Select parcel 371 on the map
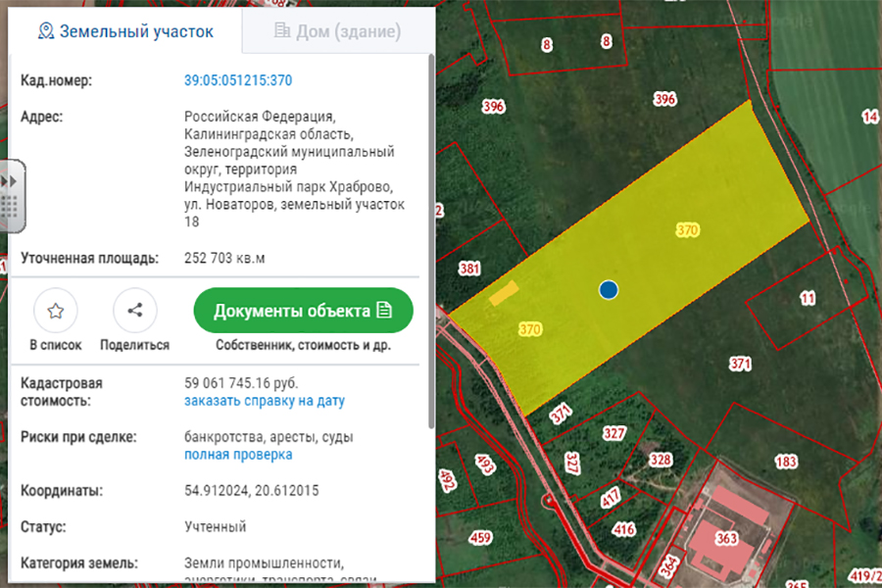This screenshot has height=588, width=882. coord(739,365)
